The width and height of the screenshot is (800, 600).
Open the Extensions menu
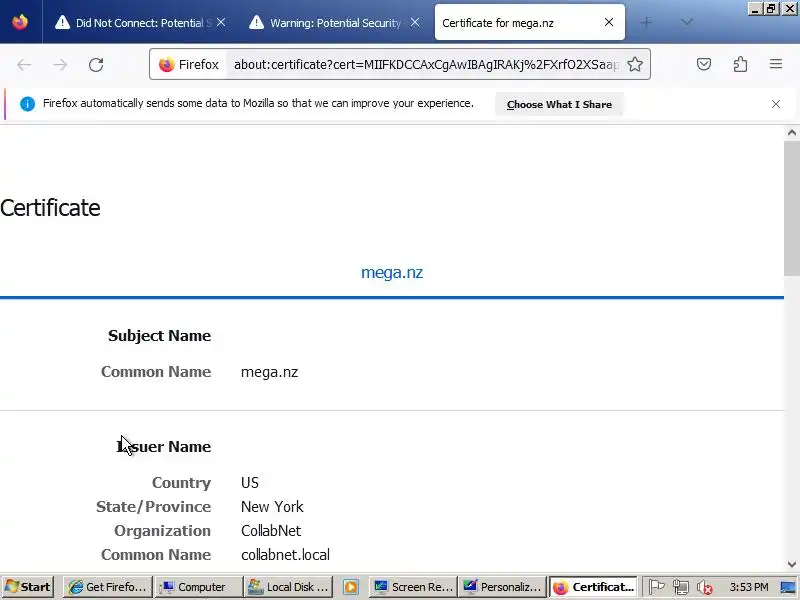(740, 64)
